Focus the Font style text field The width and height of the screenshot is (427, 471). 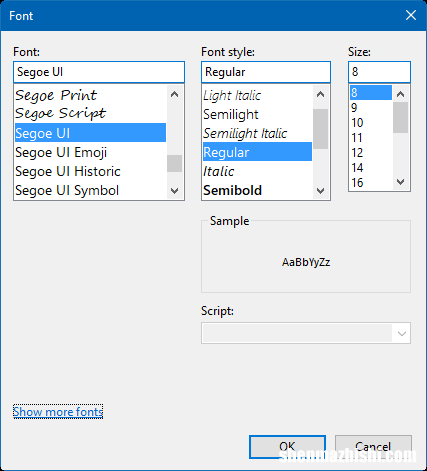pos(266,72)
